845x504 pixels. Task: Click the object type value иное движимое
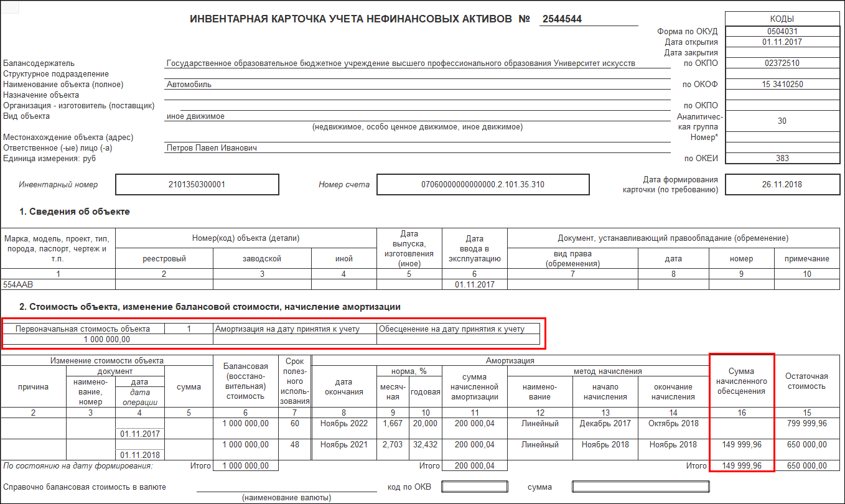point(195,116)
